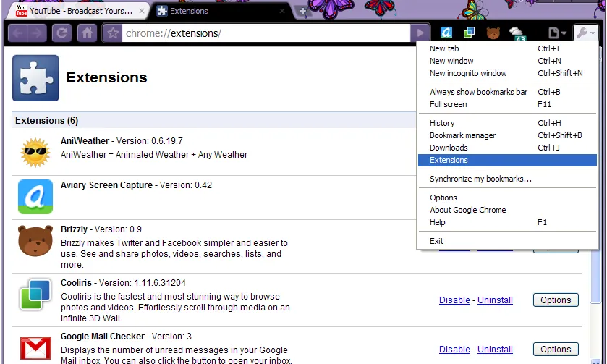Bookmark this page with the star icon
The width and height of the screenshot is (607, 364).
coord(113,33)
